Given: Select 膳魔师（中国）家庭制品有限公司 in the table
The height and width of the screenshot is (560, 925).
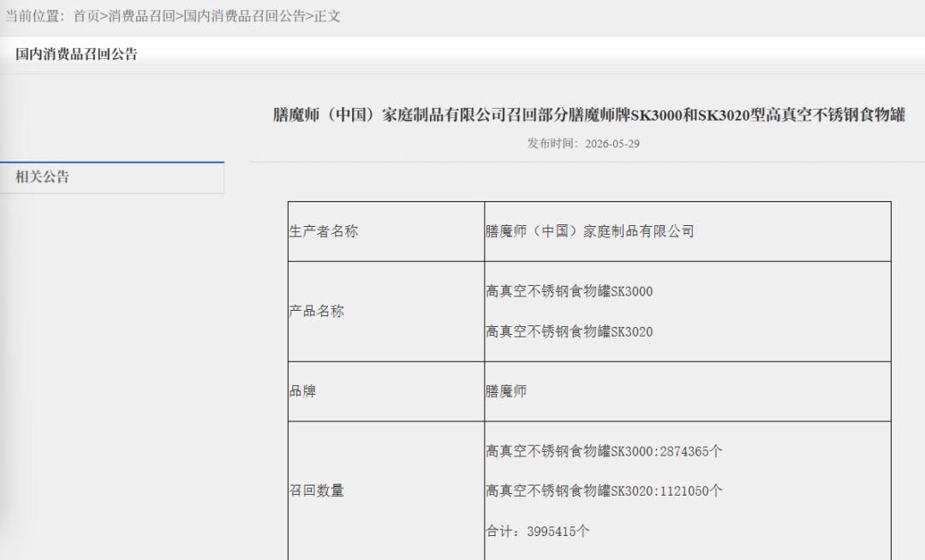Looking at the screenshot, I should (x=589, y=232).
